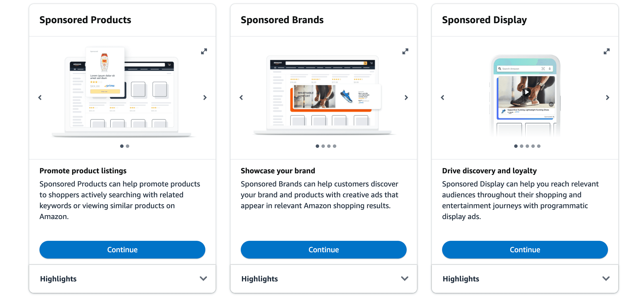
Task: Click the previous arrow in Sponsored Brands carousel
Action: (241, 98)
